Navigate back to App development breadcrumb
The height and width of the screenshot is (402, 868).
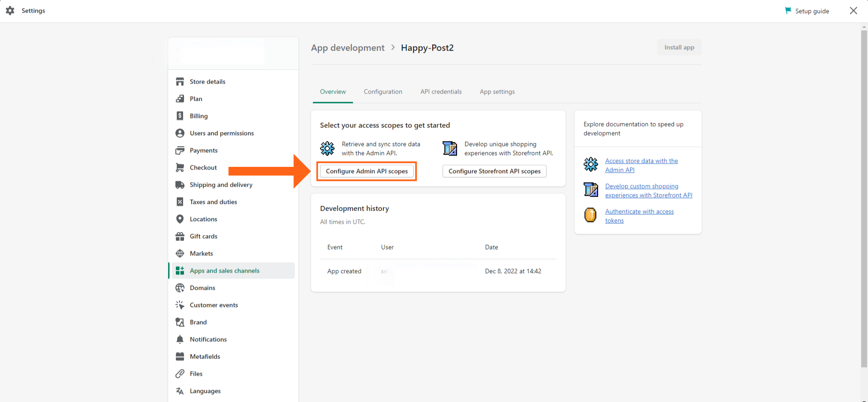[348, 48]
